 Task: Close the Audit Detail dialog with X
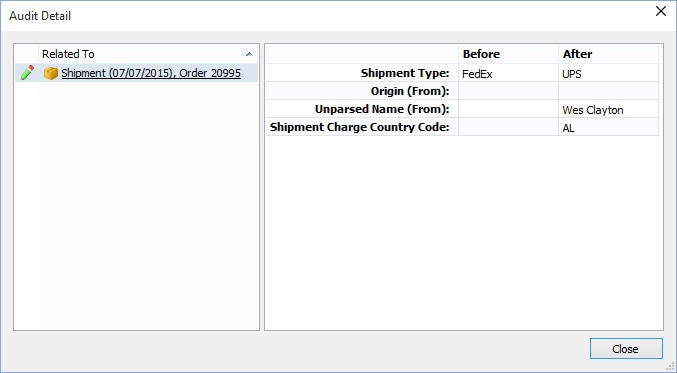661,12
